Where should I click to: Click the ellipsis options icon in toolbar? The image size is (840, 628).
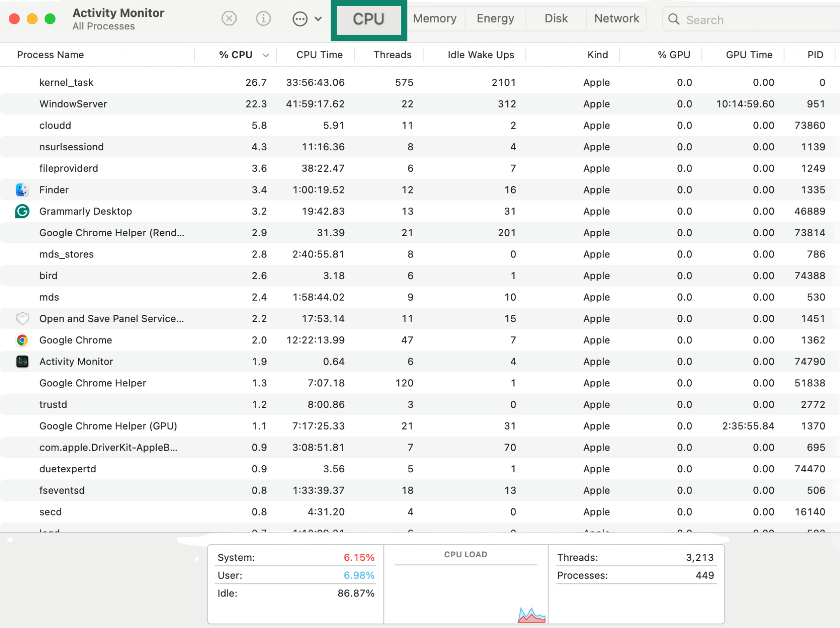300,19
